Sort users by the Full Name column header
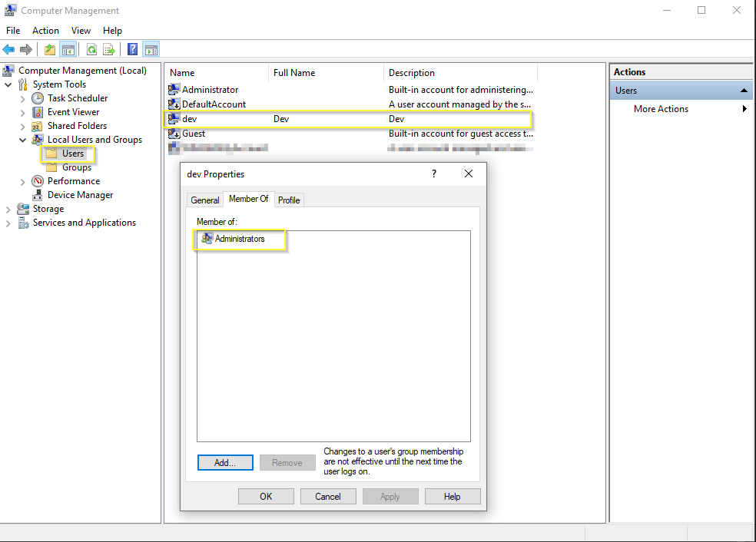The height and width of the screenshot is (542, 756). coord(326,73)
